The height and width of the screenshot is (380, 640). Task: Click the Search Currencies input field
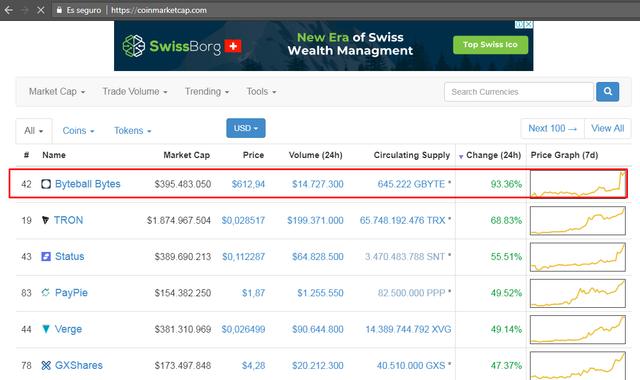pos(519,92)
